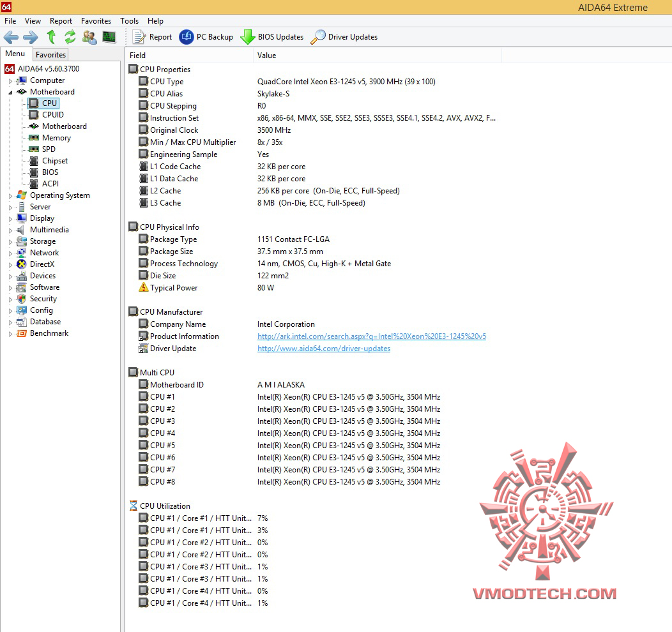This screenshot has height=632, width=672.
Task: Select the ACPI tree item
Action: (50, 184)
